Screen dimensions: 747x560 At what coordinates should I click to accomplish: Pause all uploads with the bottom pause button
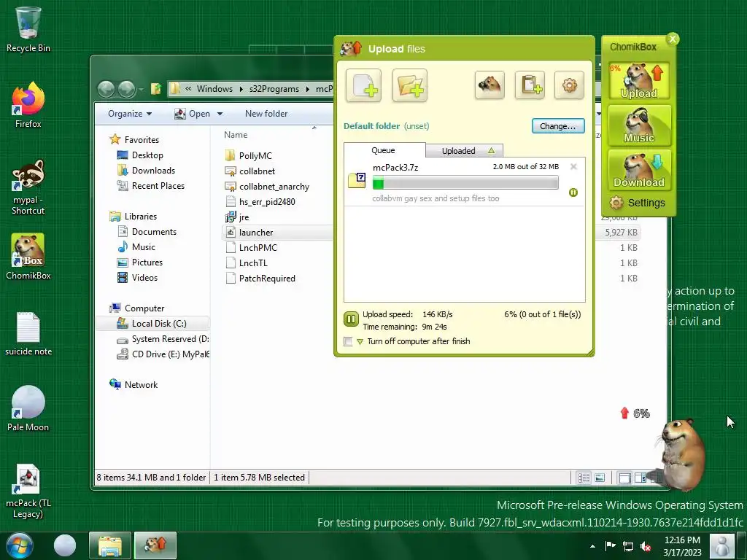coord(351,319)
